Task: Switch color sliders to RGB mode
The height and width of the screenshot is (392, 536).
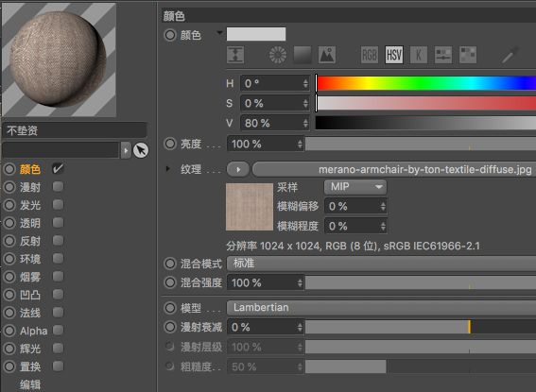Action: pos(370,55)
